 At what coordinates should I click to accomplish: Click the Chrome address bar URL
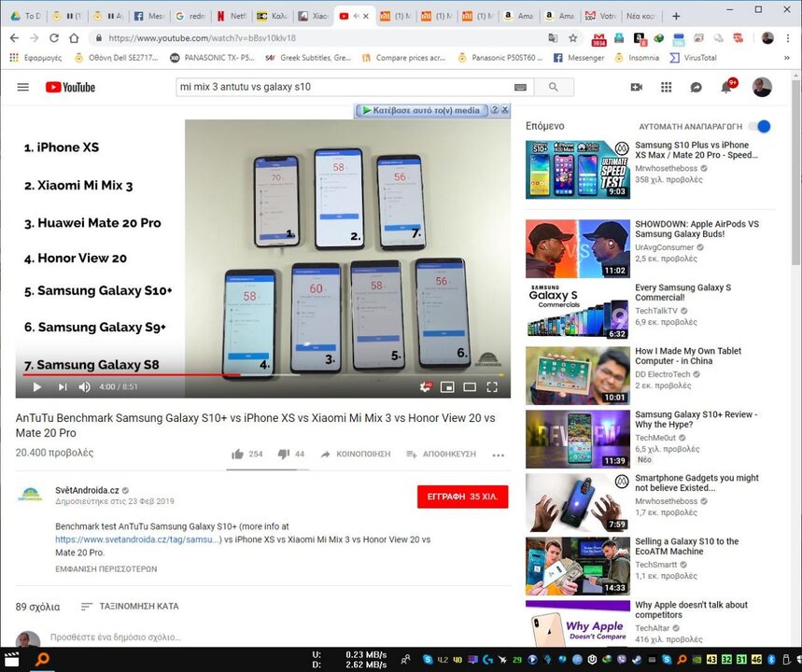202,38
